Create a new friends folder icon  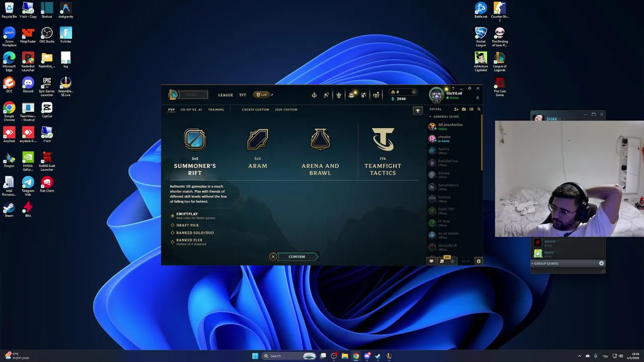464,109
